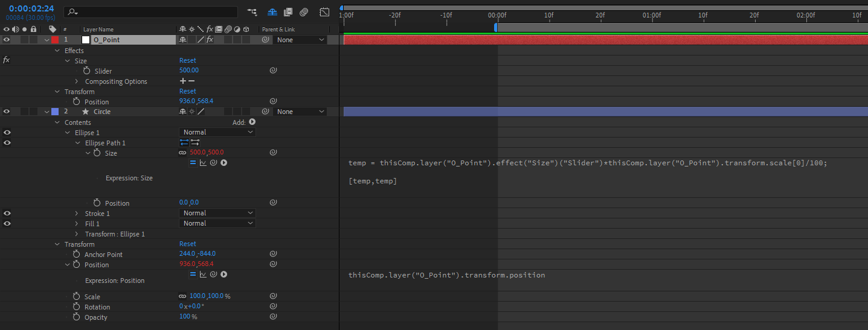Screen dimensions: 868x330
Task: Hide the O_Point layer with eye icon
Action: click(x=7, y=40)
